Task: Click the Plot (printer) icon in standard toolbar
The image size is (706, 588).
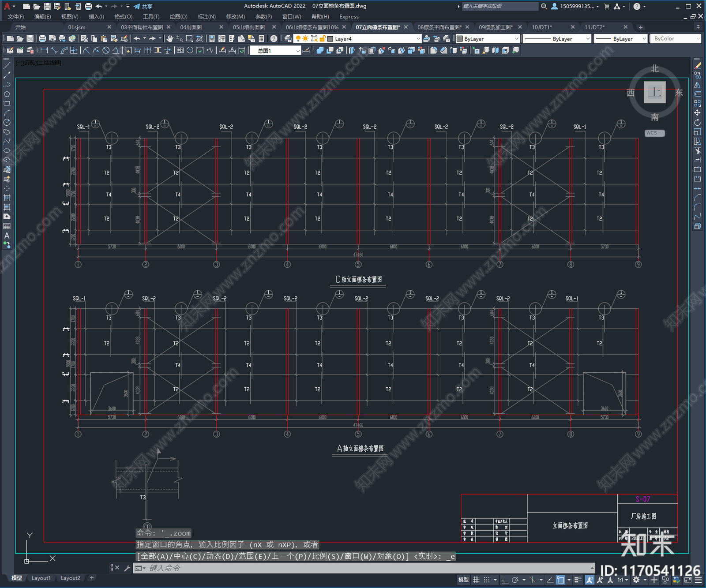Action: point(42,39)
